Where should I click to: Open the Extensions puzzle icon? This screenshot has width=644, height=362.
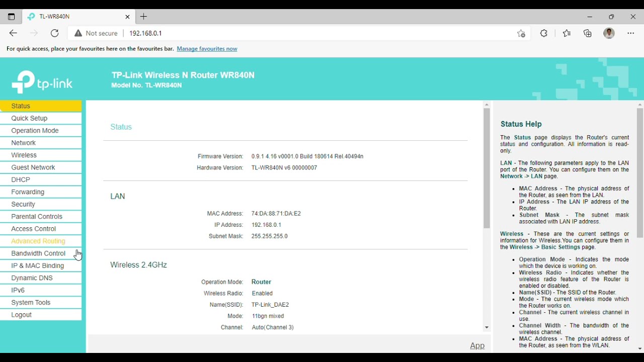click(x=544, y=33)
